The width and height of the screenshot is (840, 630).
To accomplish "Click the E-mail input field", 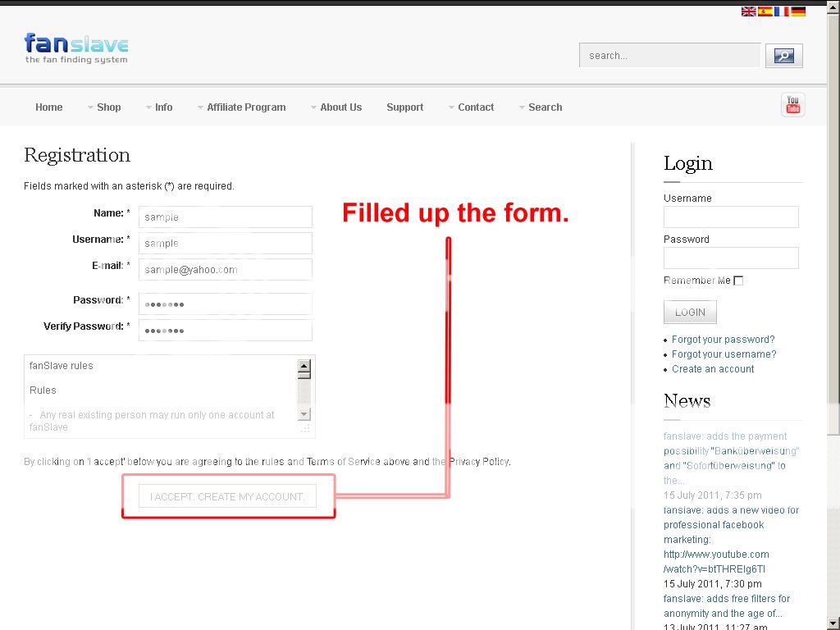I will [x=226, y=270].
